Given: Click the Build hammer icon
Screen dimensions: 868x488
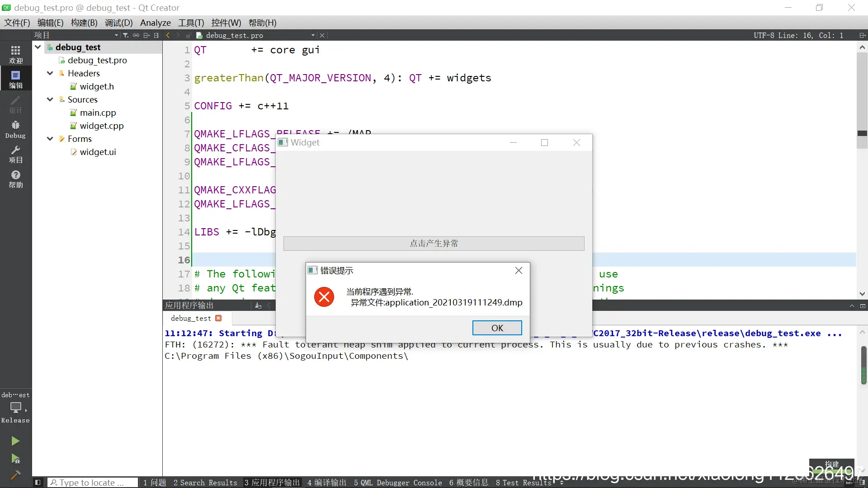Looking at the screenshot, I should coord(15,475).
